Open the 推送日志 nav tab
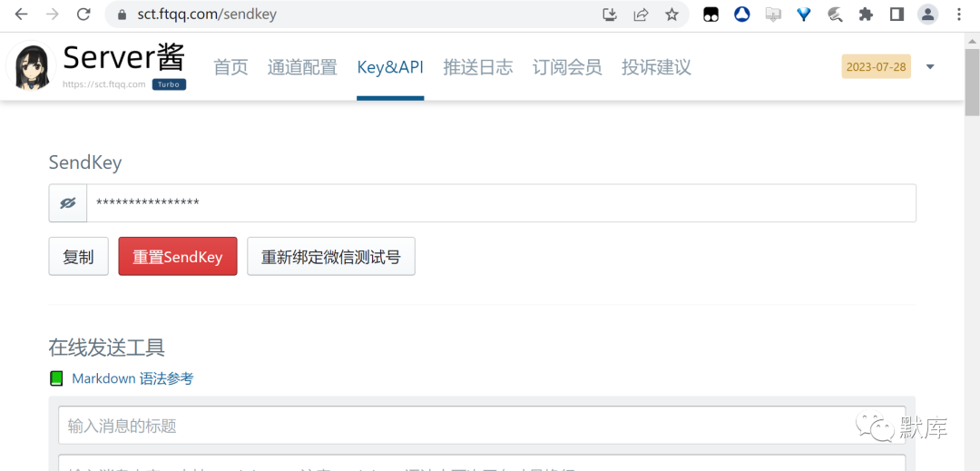The height and width of the screenshot is (471, 980). (x=478, y=67)
